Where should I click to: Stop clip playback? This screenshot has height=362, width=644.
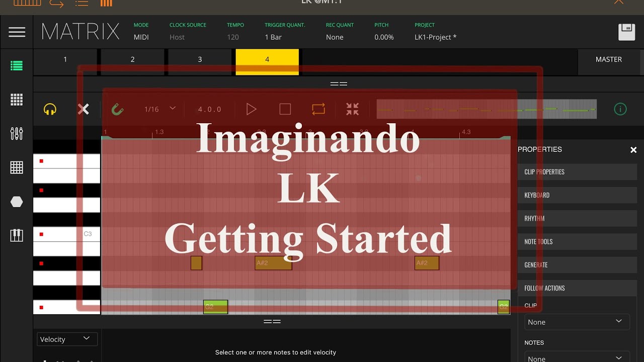click(x=285, y=109)
